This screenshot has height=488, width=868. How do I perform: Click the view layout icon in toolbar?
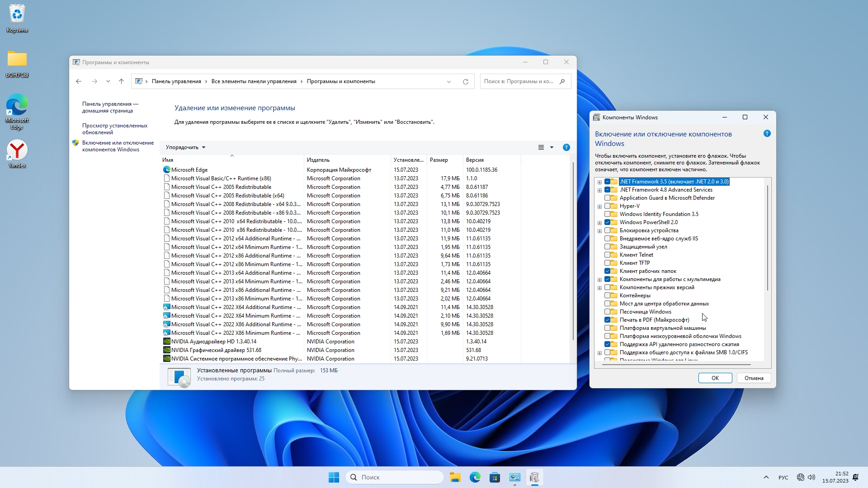coord(541,147)
